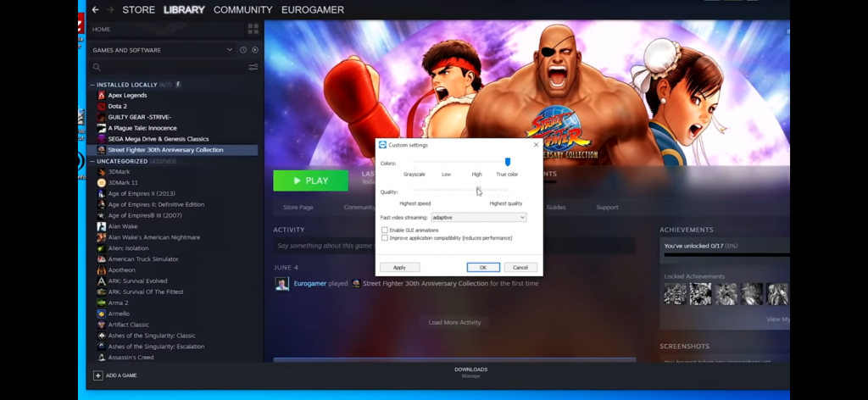
Task: Open advanced filter sliders icon
Action: [253, 67]
